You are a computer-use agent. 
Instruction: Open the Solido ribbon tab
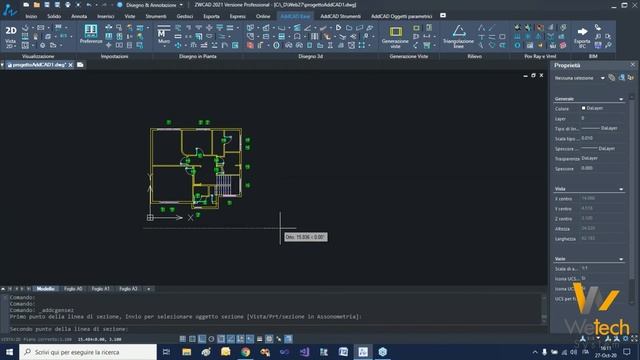[x=54, y=16]
